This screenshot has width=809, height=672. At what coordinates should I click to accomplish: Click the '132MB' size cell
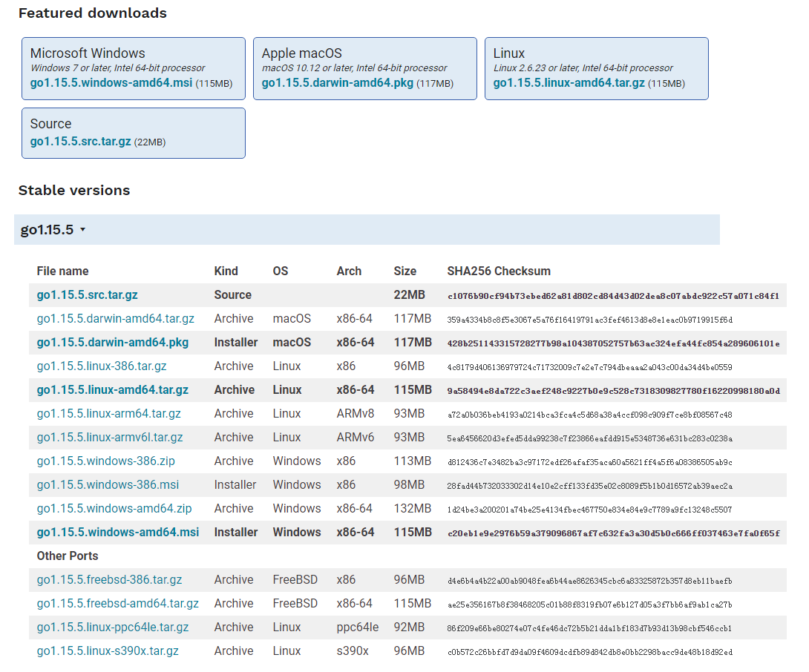point(413,509)
